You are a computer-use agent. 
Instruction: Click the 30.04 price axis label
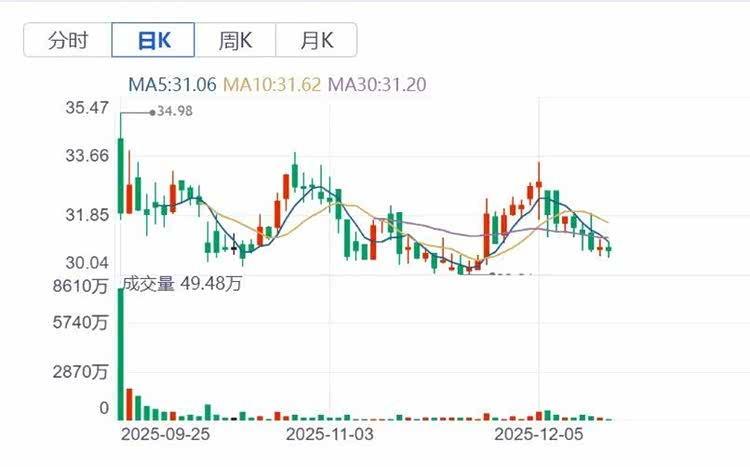click(87, 263)
